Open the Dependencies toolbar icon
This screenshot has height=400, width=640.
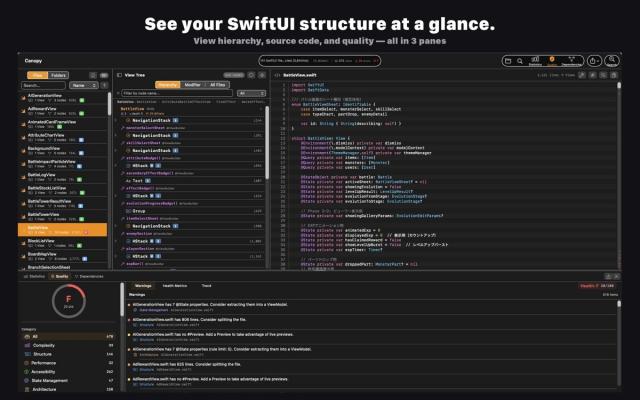(x=571, y=61)
